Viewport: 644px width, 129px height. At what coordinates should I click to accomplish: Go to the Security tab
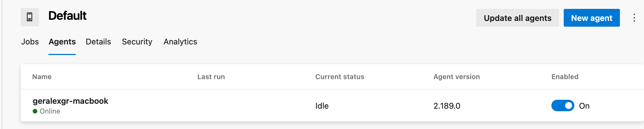pyautogui.click(x=137, y=42)
